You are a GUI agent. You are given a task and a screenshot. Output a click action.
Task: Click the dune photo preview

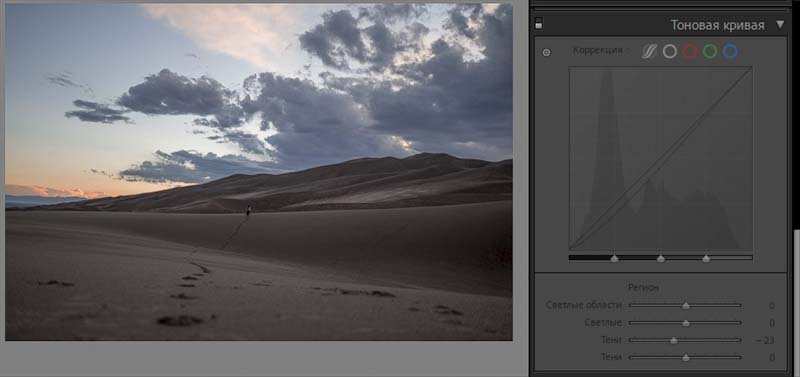pos(259,172)
